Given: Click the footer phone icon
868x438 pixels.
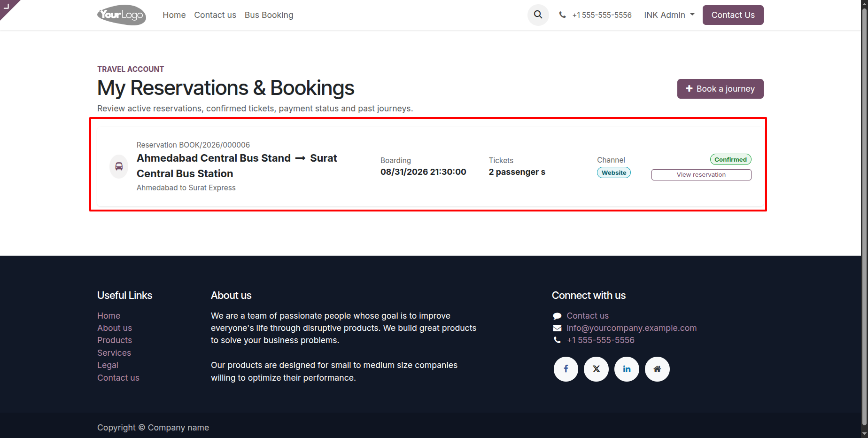Looking at the screenshot, I should click(557, 340).
